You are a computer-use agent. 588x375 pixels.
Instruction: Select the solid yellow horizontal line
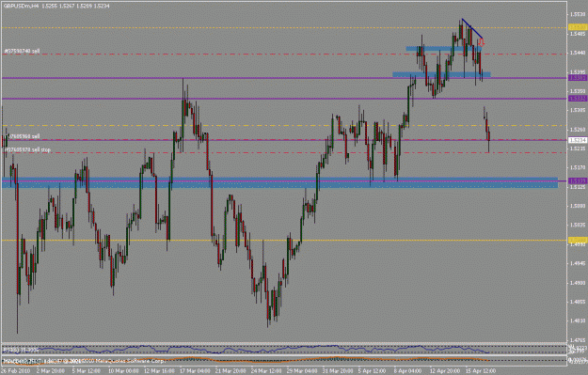click(284, 241)
